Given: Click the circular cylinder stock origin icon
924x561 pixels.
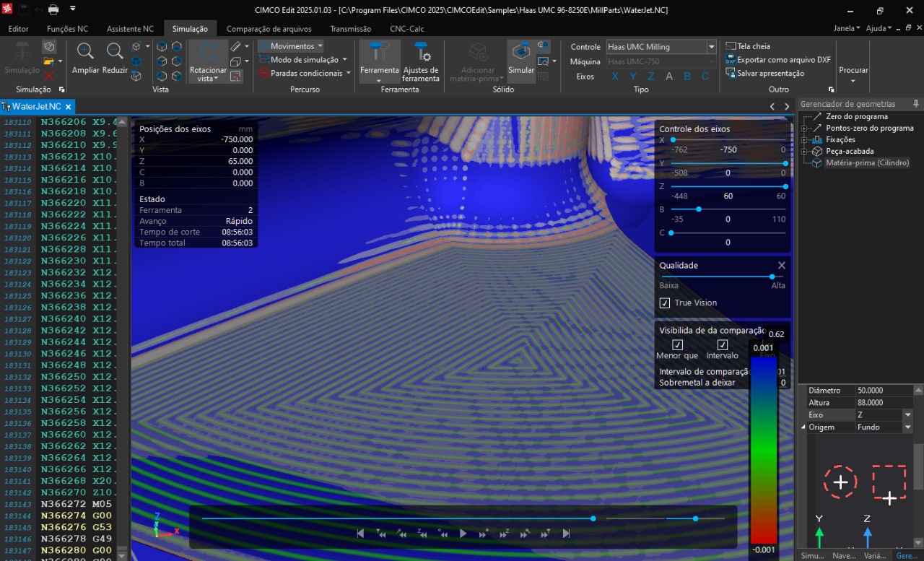Looking at the screenshot, I should 840,482.
